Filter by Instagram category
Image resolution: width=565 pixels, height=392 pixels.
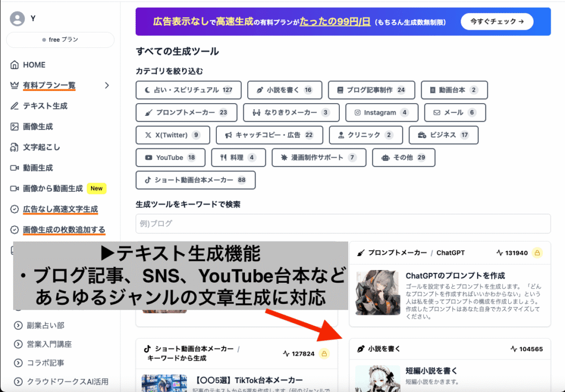click(x=382, y=112)
